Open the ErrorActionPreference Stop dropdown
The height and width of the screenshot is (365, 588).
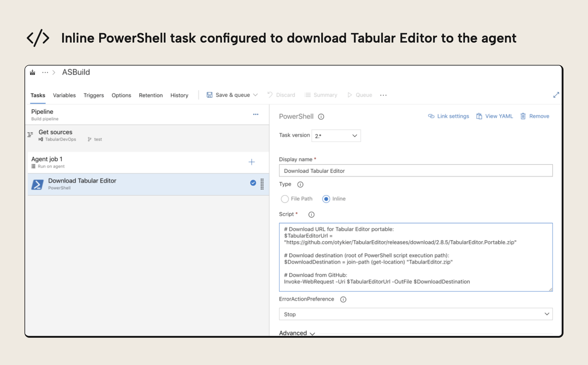[416, 314]
